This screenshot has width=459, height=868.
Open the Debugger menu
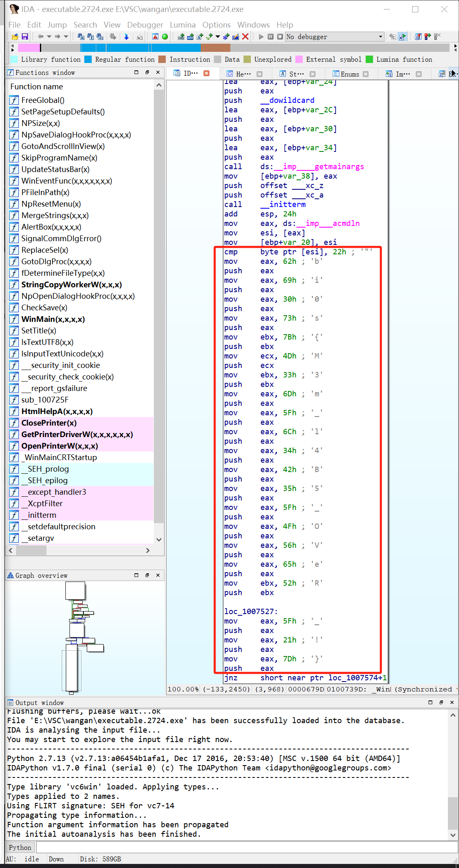coord(145,25)
